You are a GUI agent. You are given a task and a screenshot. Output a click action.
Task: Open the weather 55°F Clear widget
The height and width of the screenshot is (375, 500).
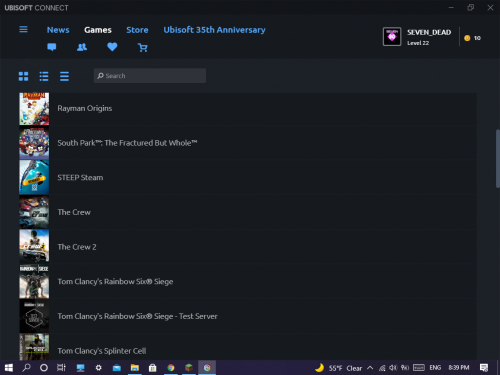coord(338,368)
